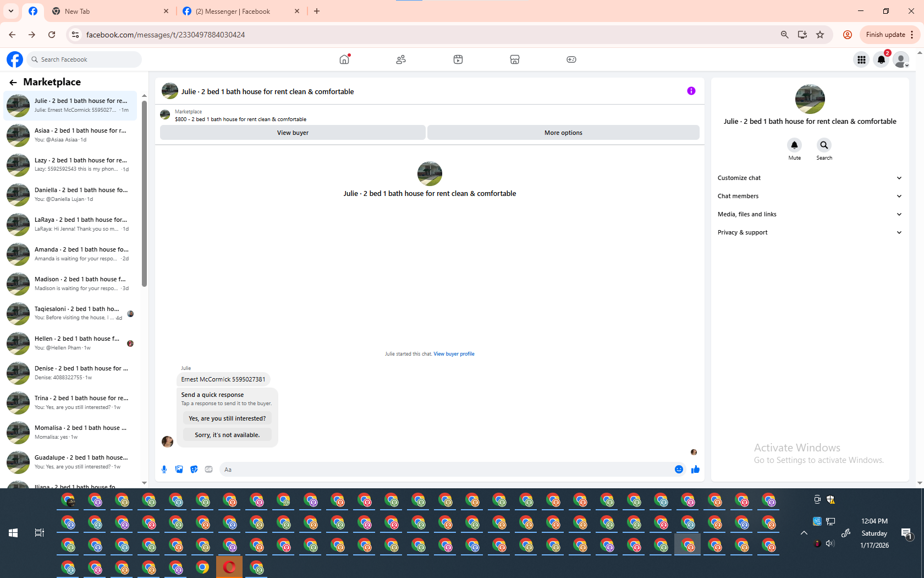Image resolution: width=924 pixels, height=578 pixels.
Task: Bookmark this page star icon
Action: click(820, 35)
